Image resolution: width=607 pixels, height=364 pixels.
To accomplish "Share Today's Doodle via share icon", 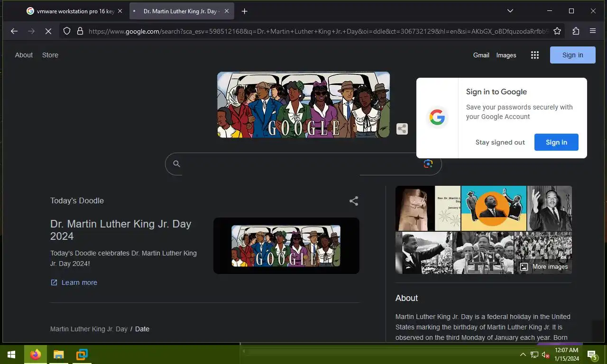I will (354, 201).
